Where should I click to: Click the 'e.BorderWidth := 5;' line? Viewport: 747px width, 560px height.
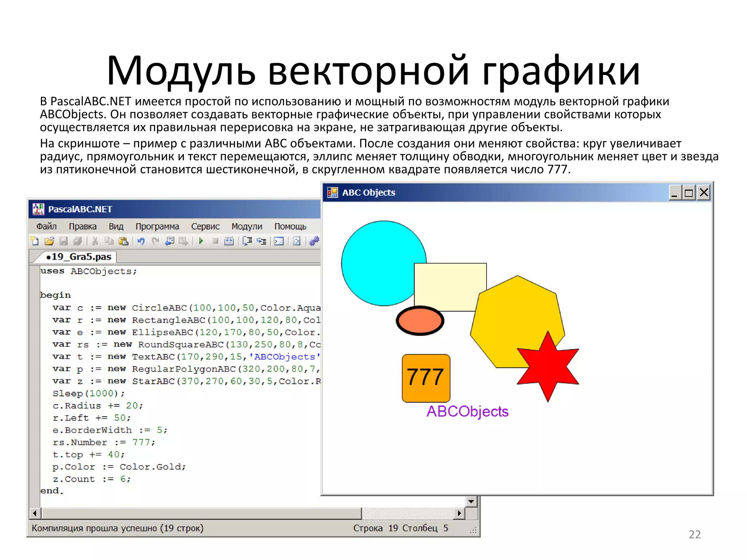(110, 430)
